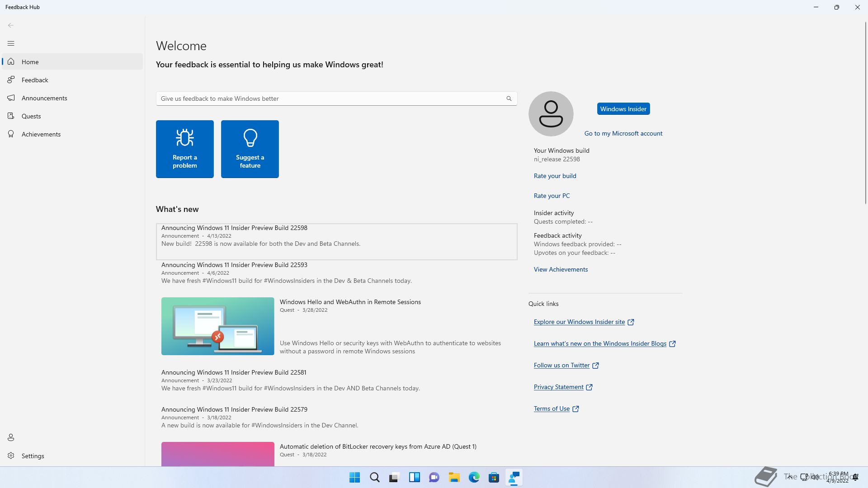Click the BitLocker quest pink thumbnail

pyautogui.click(x=218, y=454)
